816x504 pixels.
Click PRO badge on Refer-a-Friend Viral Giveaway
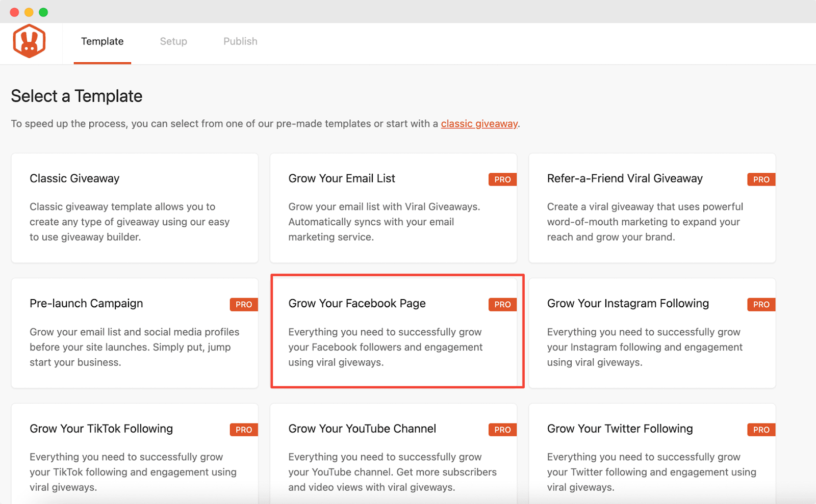(x=761, y=179)
